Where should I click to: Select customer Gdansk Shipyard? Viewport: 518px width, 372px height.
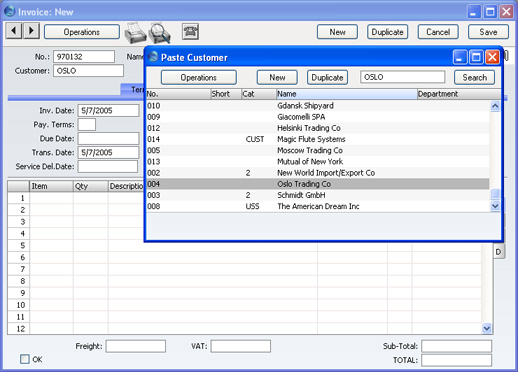click(318, 106)
